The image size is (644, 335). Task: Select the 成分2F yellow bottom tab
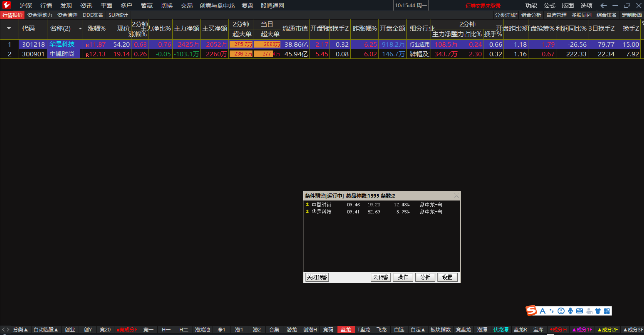(x=607, y=330)
